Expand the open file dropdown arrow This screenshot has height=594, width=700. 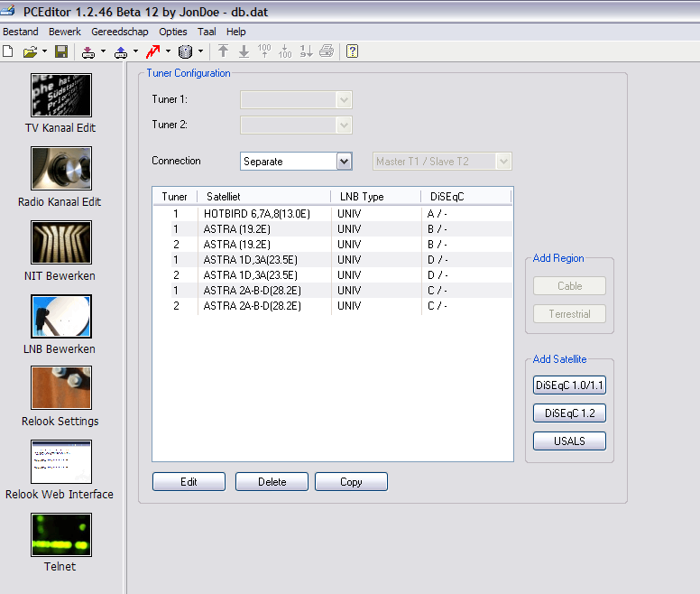point(44,51)
